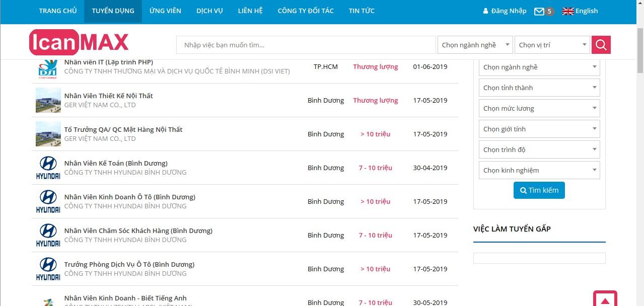Click the empty box under Việc Làm Tuyển Gấp
This screenshot has height=306, width=644.
pos(539,258)
